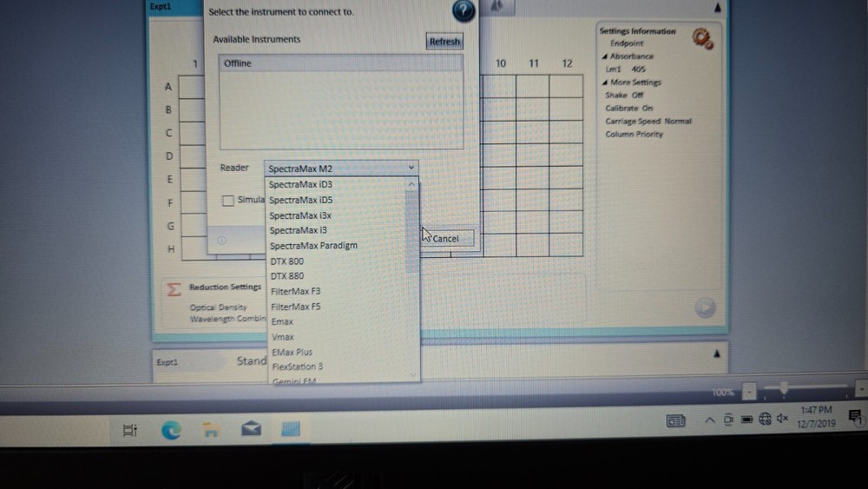Viewport: 868px width, 489px height.
Task: Pick DTX 880 in reader list
Action: (x=286, y=276)
